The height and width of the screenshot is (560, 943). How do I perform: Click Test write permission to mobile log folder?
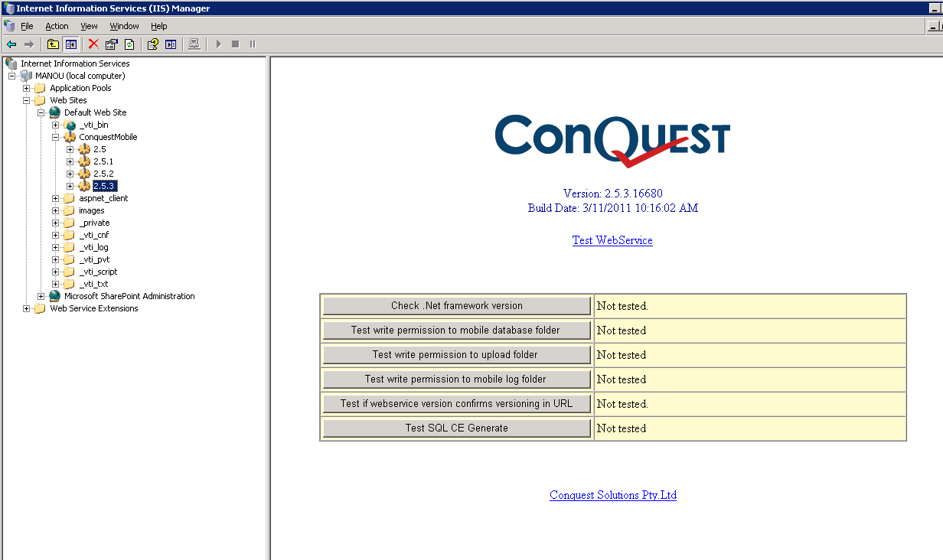pos(457,379)
